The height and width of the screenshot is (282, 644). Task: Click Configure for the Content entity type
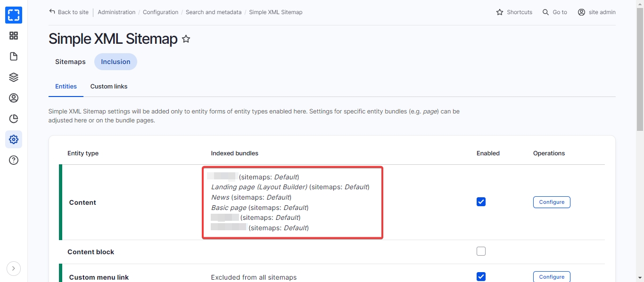tap(552, 202)
